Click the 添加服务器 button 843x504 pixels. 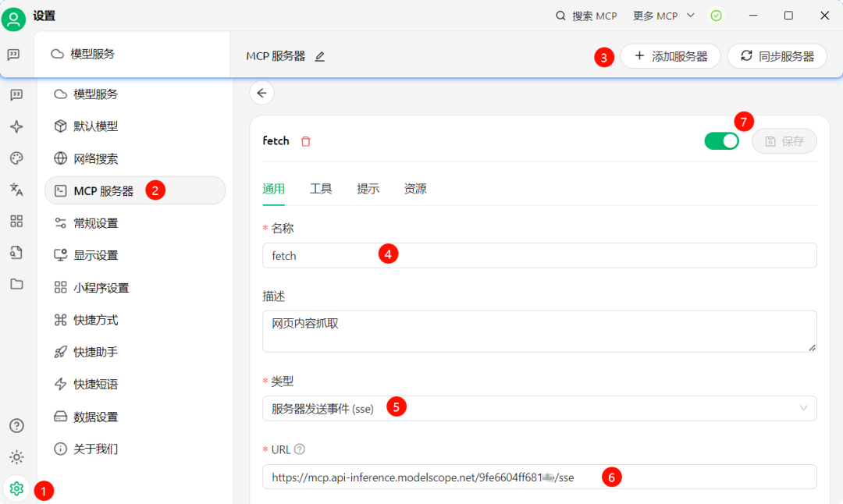tap(670, 56)
